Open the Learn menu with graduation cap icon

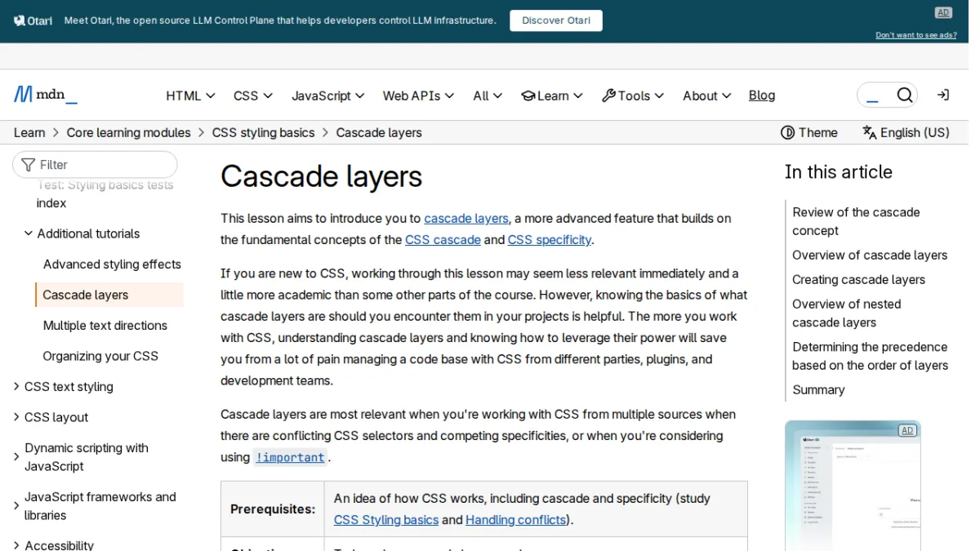(x=552, y=96)
